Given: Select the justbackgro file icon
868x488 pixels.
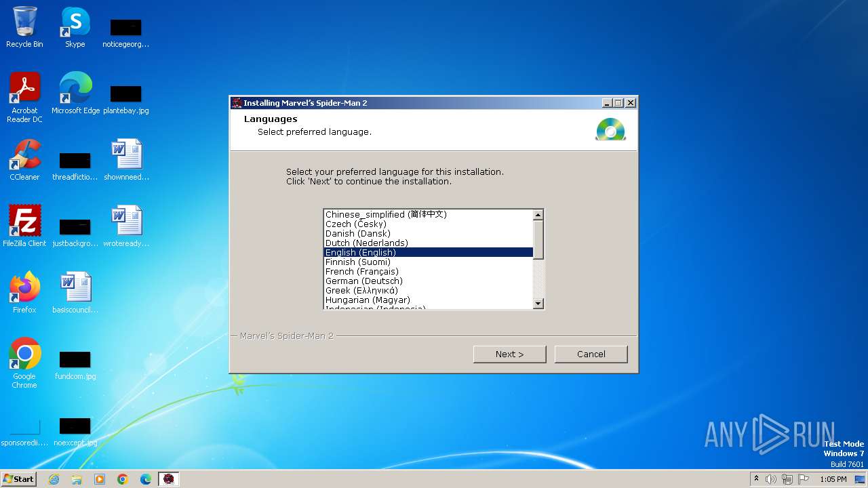Looking at the screenshot, I should click(x=75, y=232).
